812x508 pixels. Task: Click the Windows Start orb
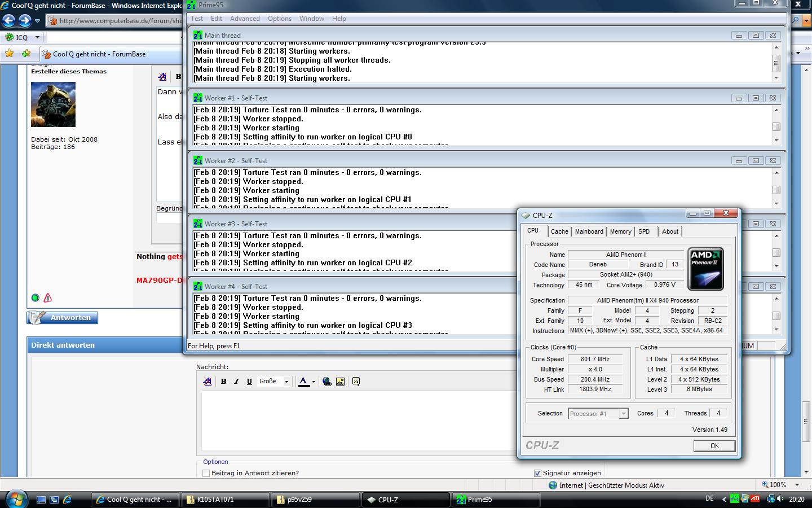[x=15, y=498]
